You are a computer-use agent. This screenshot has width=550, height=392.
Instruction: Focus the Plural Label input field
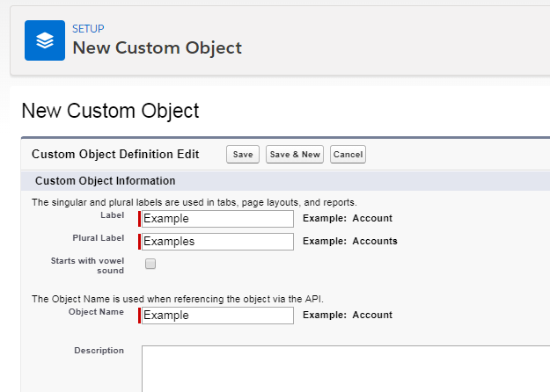[217, 242]
